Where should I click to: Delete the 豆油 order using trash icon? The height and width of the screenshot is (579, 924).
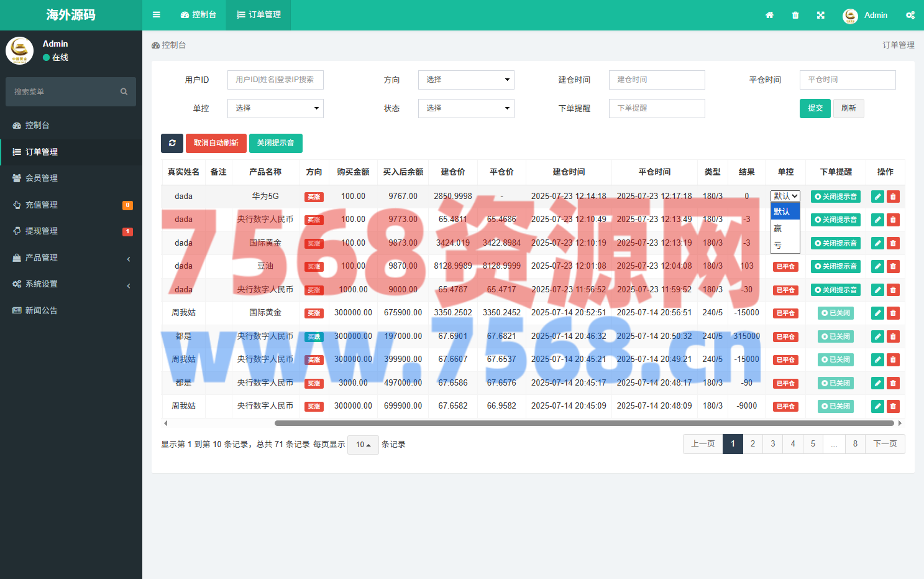tap(893, 266)
